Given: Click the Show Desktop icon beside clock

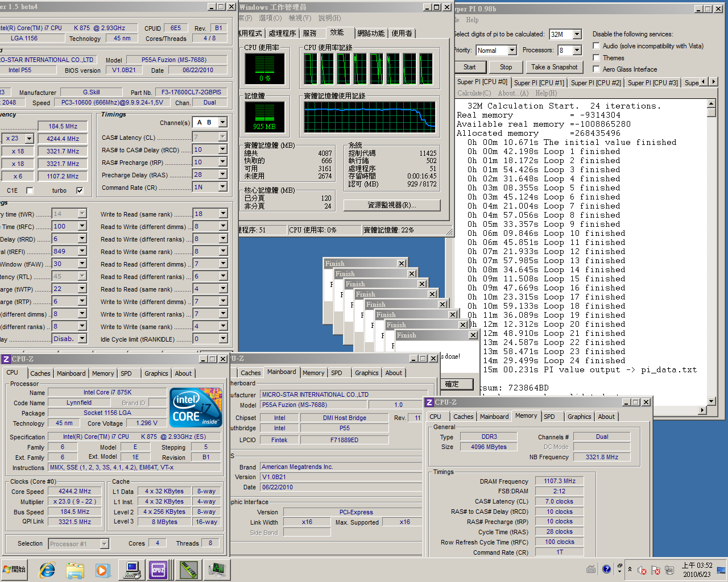Looking at the screenshot, I should coord(721,570).
